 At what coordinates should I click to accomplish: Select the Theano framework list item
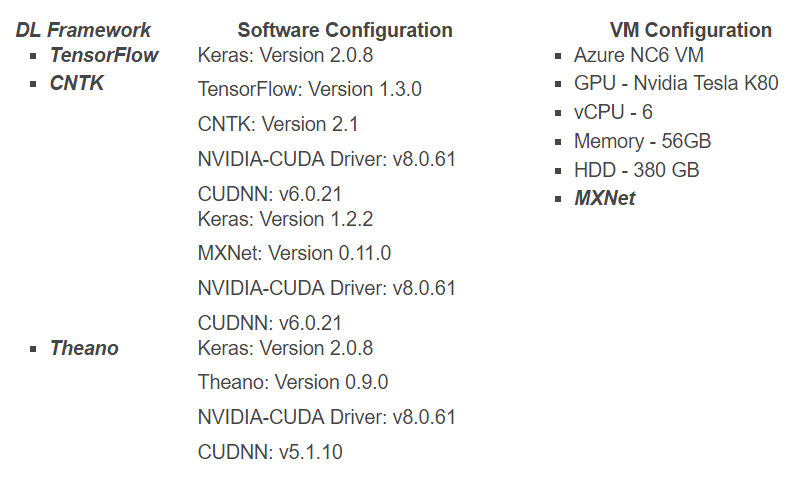coord(84,348)
